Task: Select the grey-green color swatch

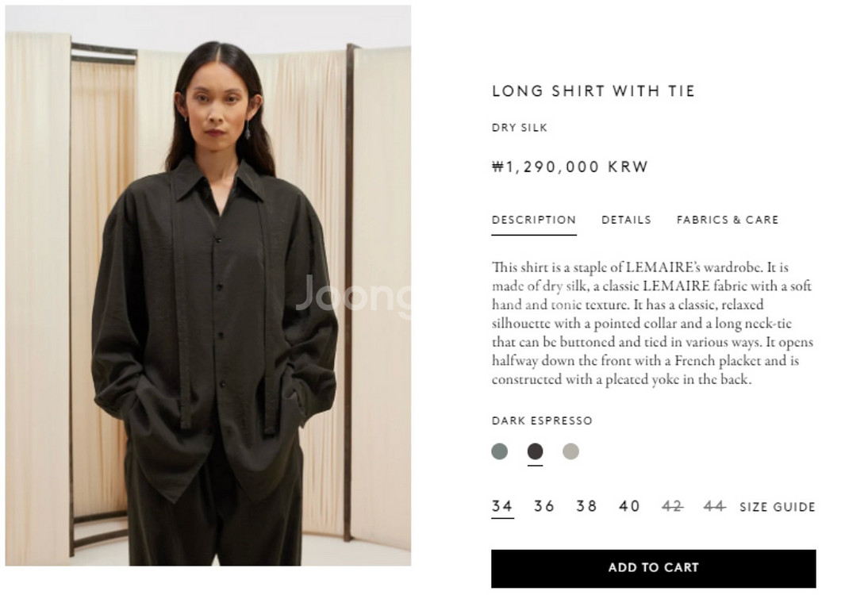Action: [499, 451]
